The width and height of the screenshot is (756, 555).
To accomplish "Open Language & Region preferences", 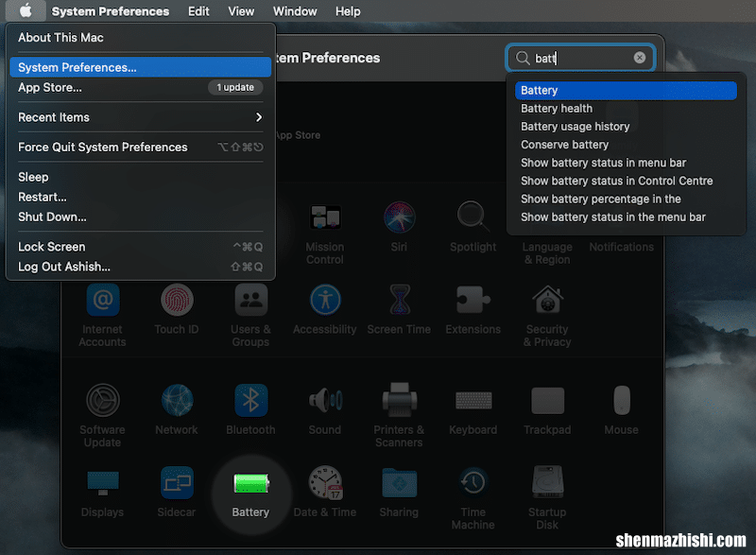I will click(547, 253).
